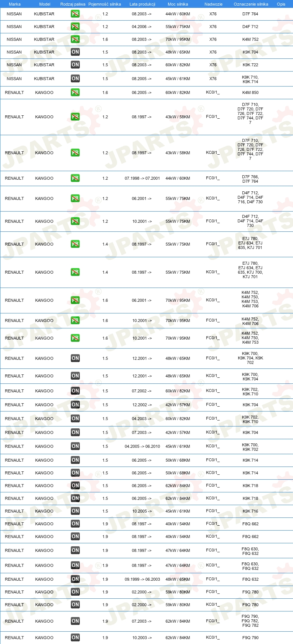The height and width of the screenshot is (644, 293).
Task: Click petrol icon in Kangoo K4M 850 row
Action: click(75, 92)
